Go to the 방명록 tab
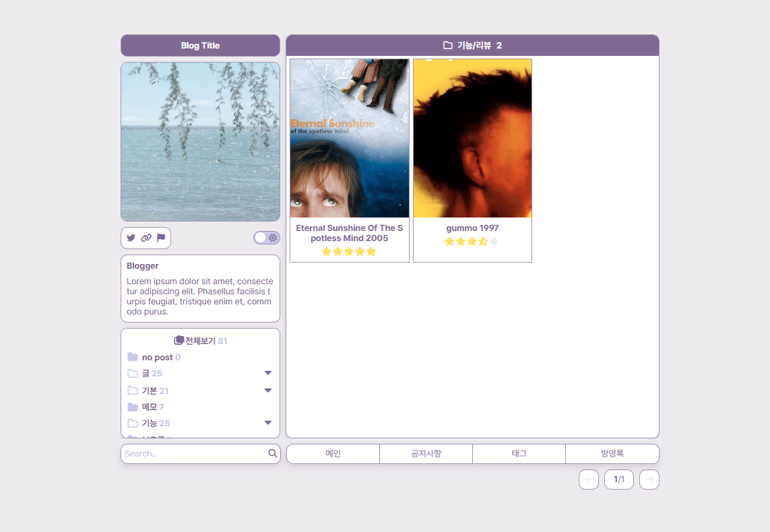 612,453
